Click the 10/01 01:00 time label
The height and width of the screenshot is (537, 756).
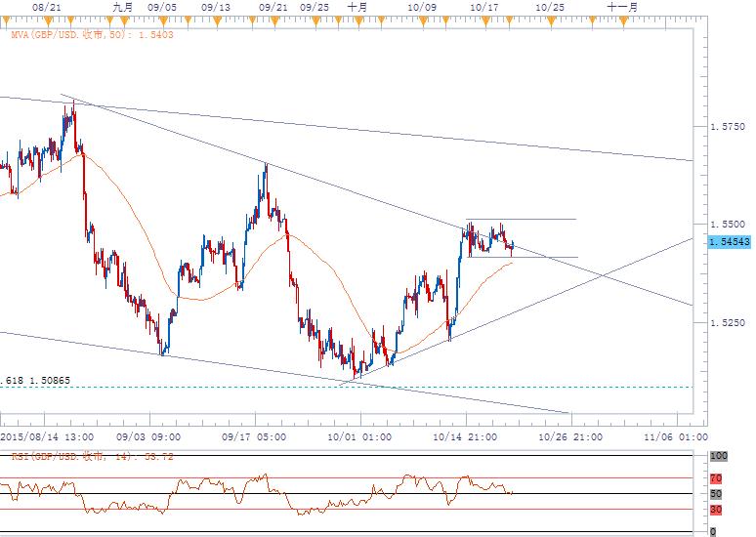359,437
